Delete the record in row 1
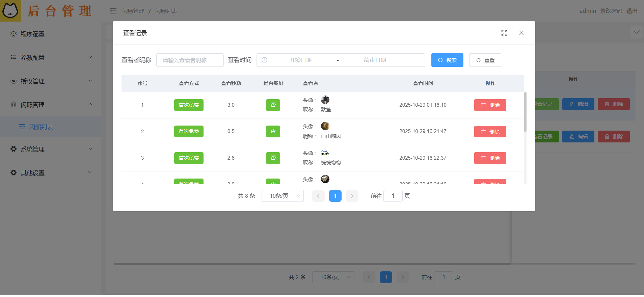644x297 pixels. [490, 105]
